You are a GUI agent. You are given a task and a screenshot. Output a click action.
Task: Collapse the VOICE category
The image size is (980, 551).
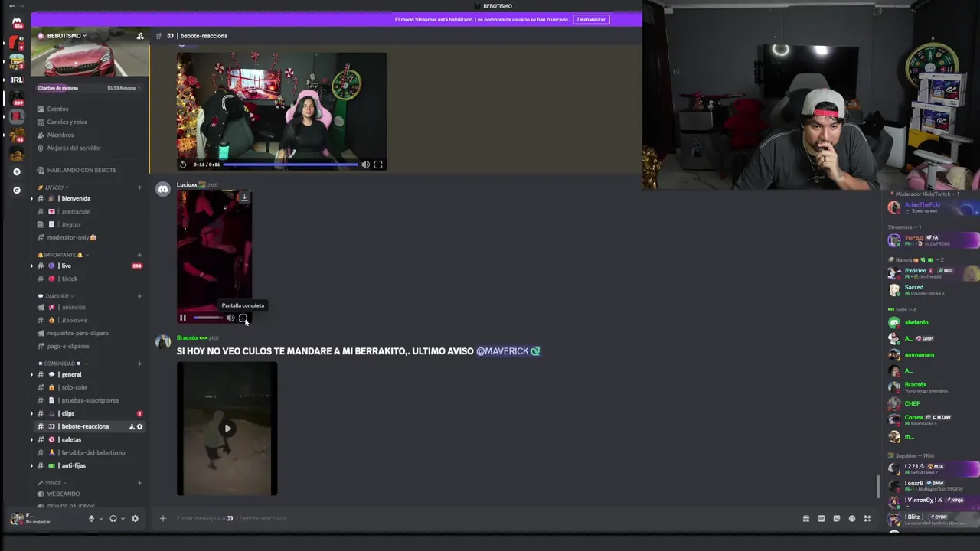52,483
